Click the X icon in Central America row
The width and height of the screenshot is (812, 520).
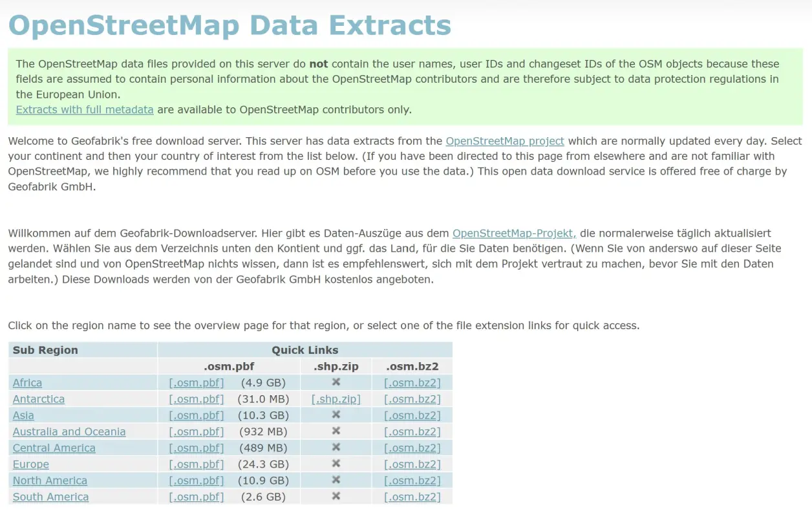336,447
